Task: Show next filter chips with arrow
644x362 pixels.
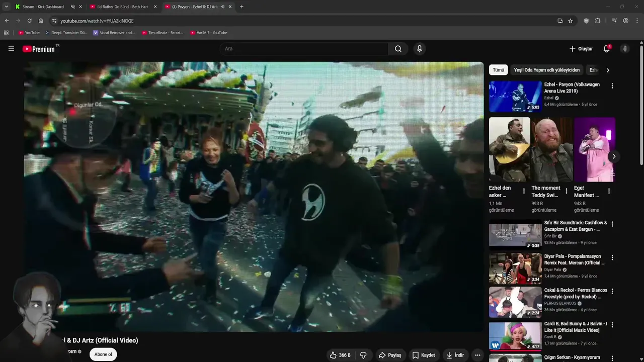Action: (x=607, y=70)
